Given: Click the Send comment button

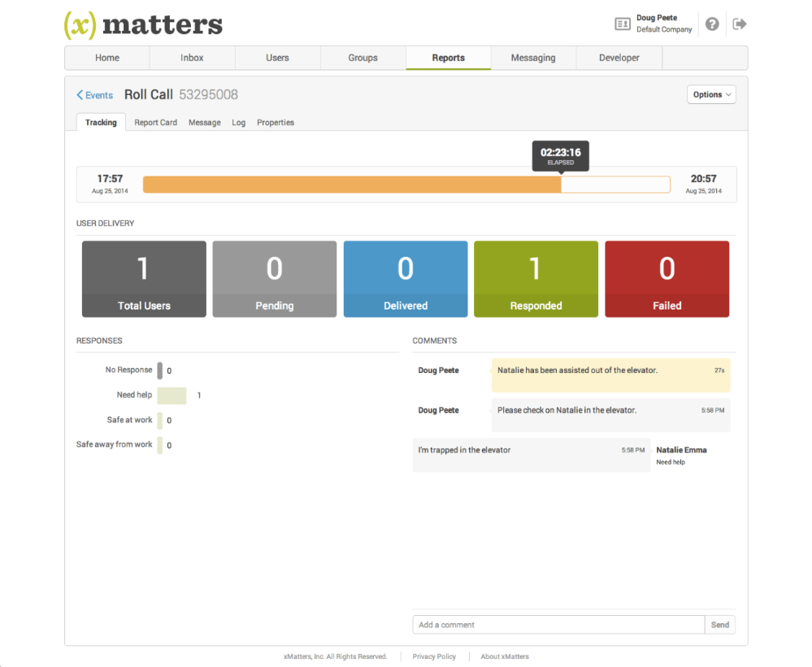Looking at the screenshot, I should tap(720, 625).
